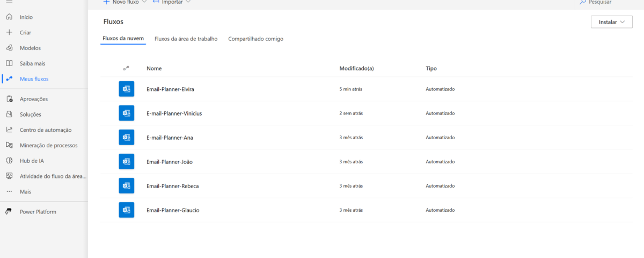Expand the Importar dropdown chevron
This screenshot has height=258, width=644.
click(x=188, y=2)
